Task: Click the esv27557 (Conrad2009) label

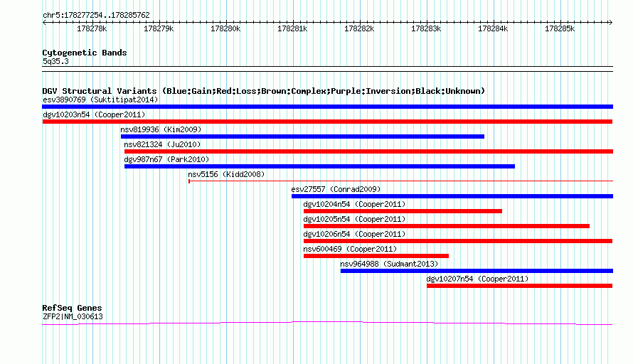Action: click(336, 189)
